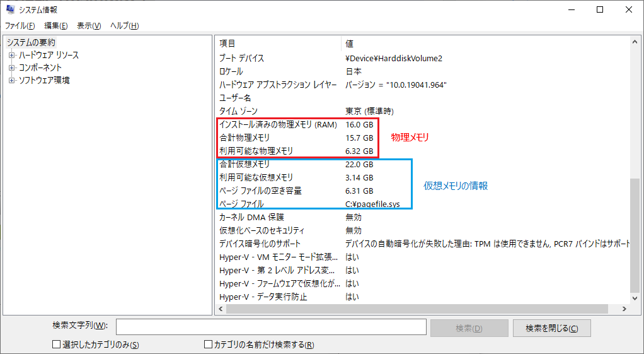The image size is (644, 354).
Task: Select Hyper-V - データ実行防止 row
Action: pos(423,297)
